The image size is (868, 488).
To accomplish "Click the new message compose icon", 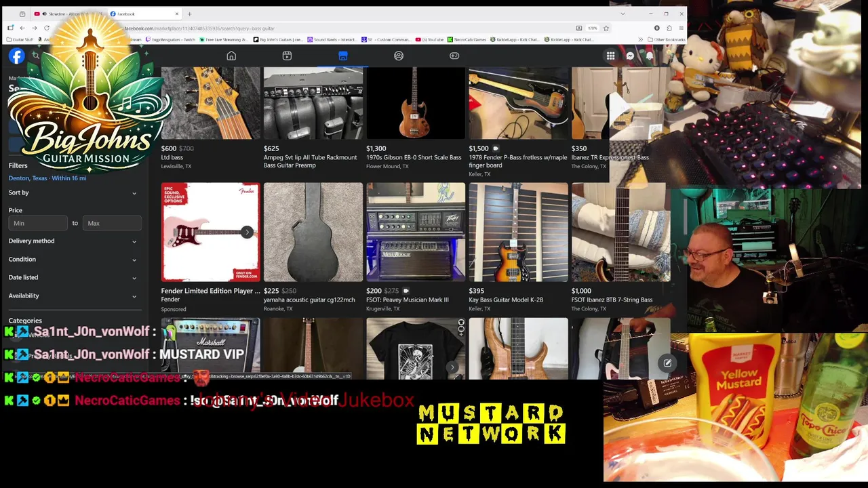I will click(667, 363).
